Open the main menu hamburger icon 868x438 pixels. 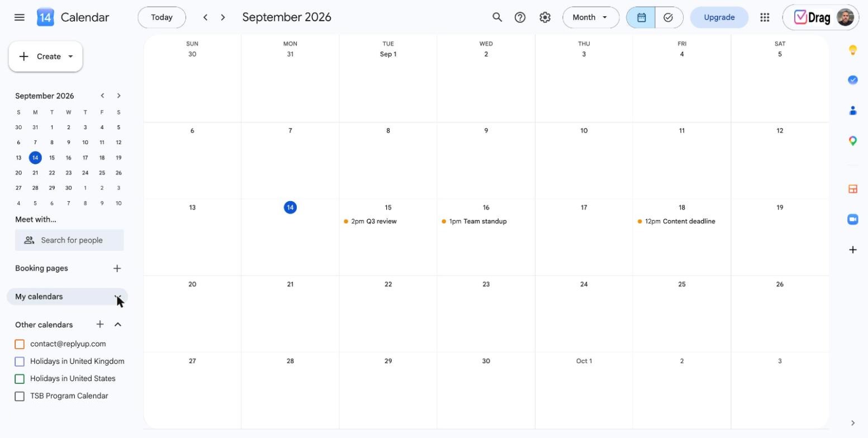[20, 17]
